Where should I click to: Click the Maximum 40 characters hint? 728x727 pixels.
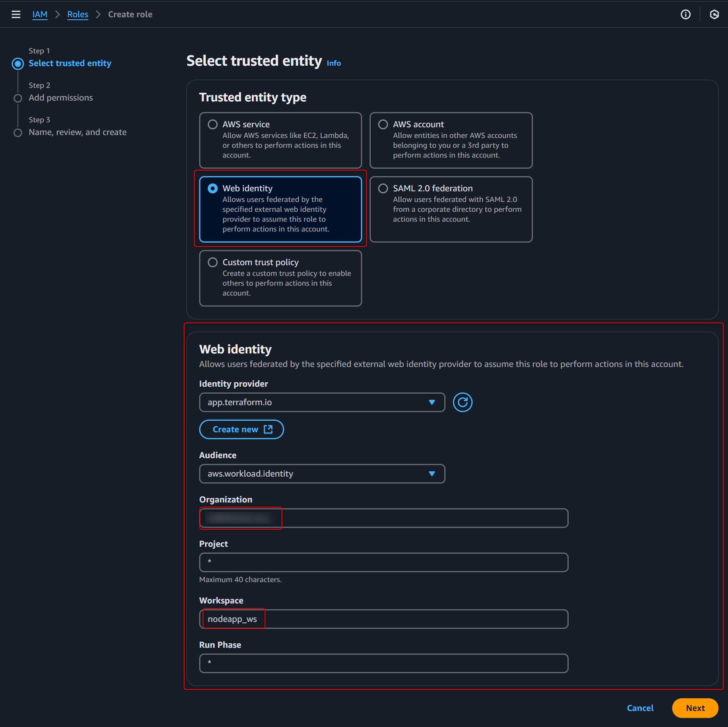pyautogui.click(x=240, y=580)
